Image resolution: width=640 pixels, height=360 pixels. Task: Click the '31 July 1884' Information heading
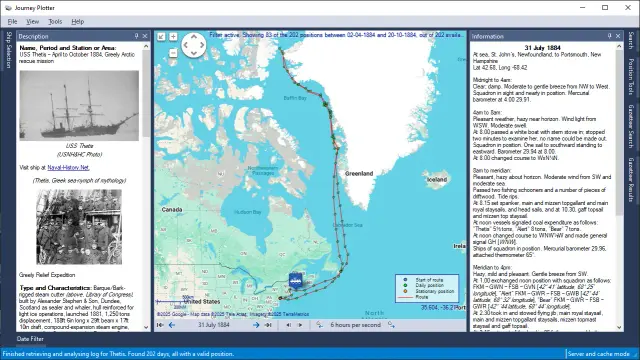tap(542, 48)
